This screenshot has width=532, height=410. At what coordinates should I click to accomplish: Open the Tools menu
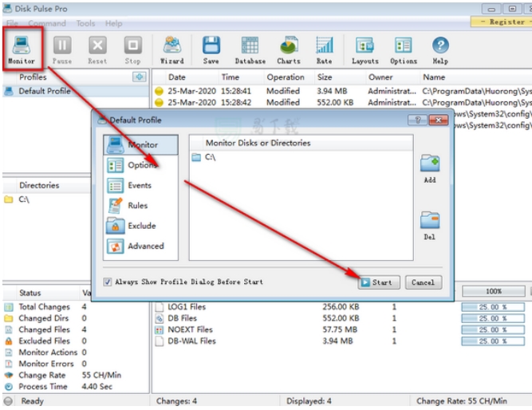(85, 24)
